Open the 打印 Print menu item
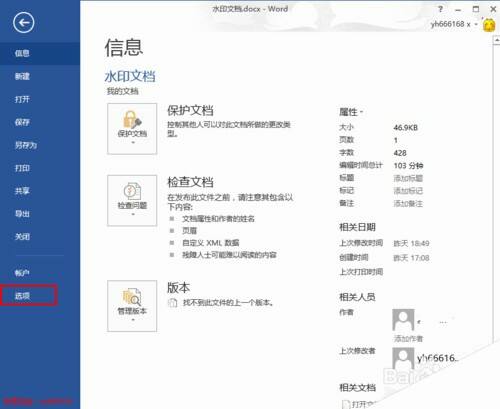 pos(22,168)
